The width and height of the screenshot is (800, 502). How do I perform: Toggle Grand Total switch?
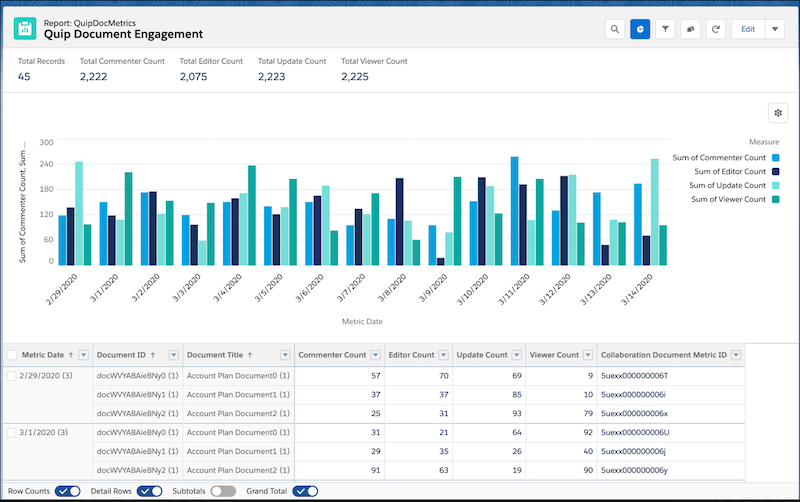(305, 491)
